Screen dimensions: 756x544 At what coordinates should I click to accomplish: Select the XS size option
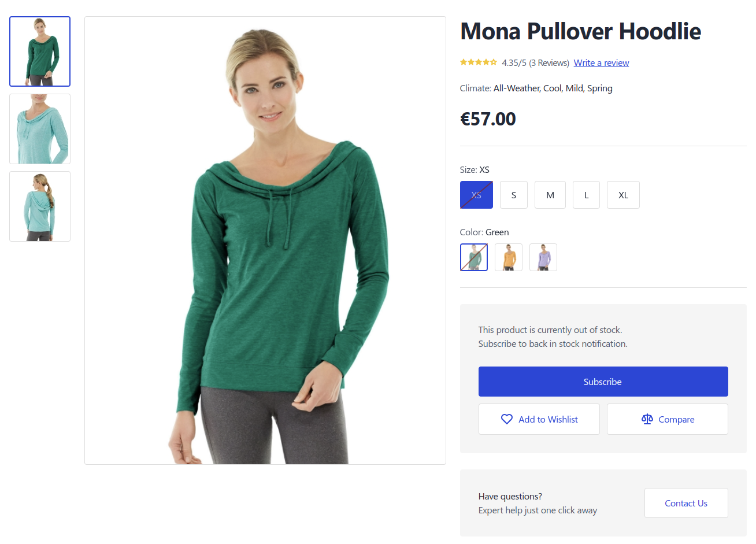point(476,195)
